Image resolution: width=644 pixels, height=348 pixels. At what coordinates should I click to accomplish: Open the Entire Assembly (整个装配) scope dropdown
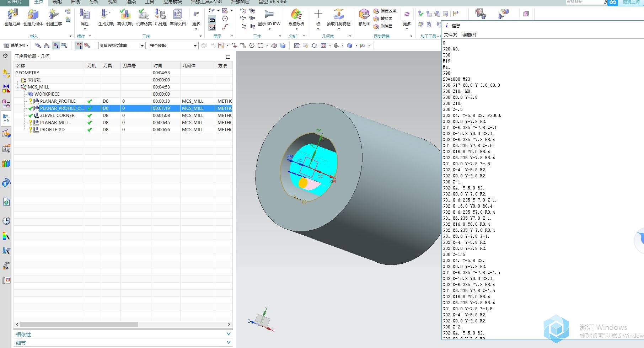pyautogui.click(x=173, y=45)
